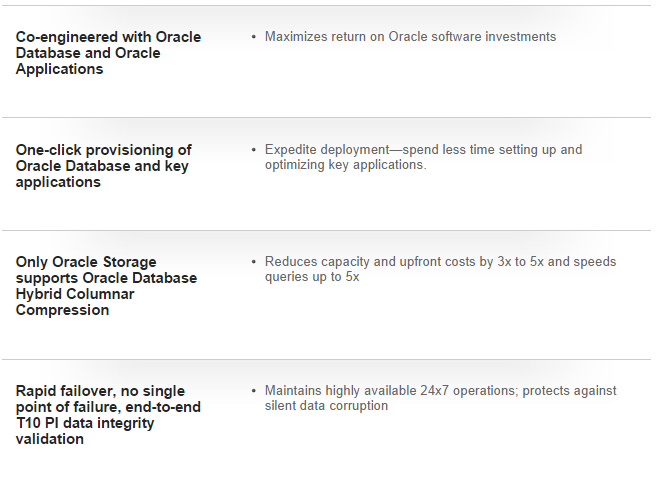
Task: Click the 'Hybrid Columnar' heading line
Action: [75, 294]
